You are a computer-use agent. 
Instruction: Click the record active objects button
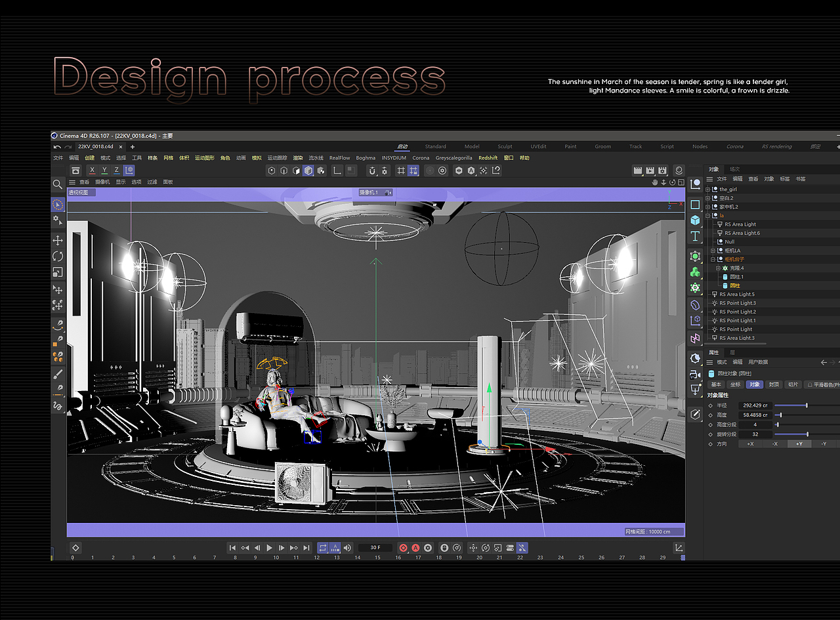404,548
